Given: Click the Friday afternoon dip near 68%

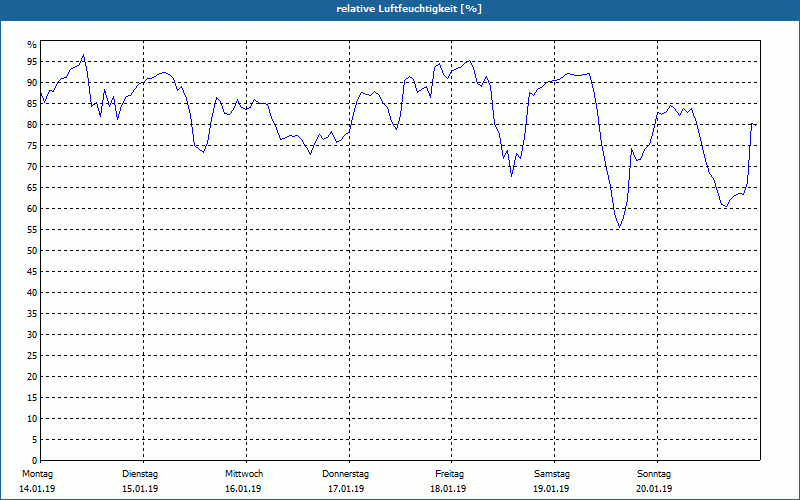Looking at the screenshot, I should pos(511,176).
